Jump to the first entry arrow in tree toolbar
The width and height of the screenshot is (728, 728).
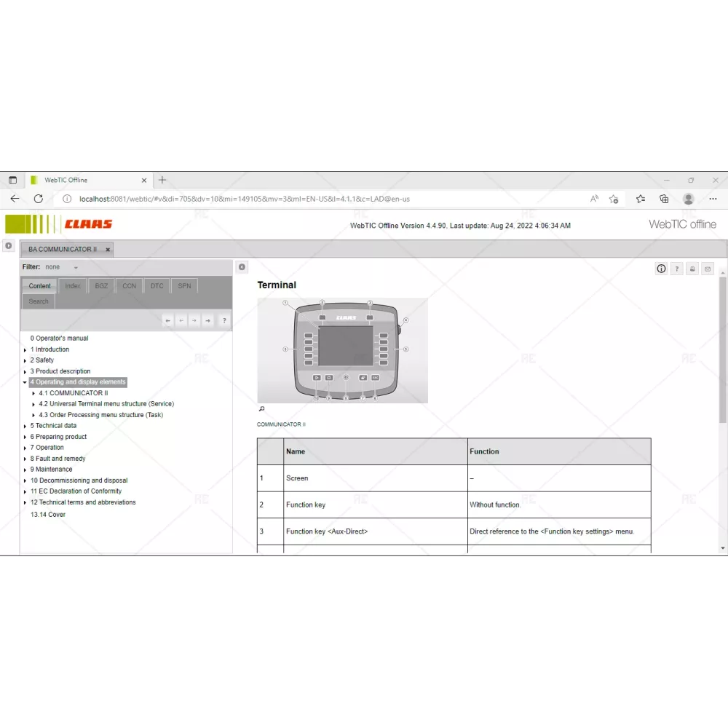click(168, 320)
